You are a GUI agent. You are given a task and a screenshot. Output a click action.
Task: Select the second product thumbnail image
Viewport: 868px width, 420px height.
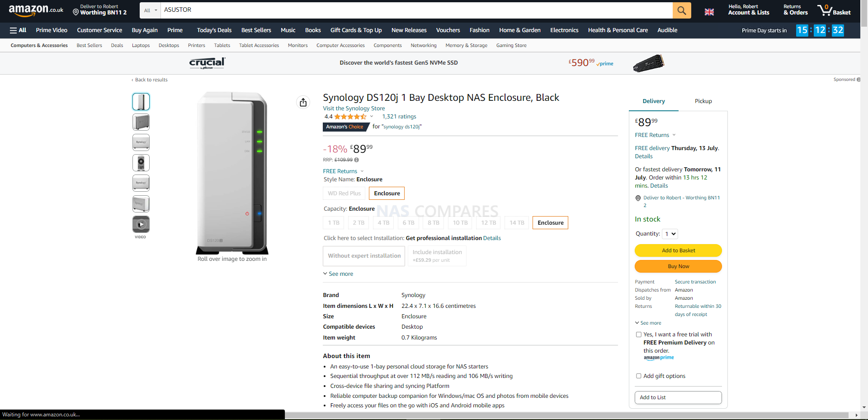(141, 122)
